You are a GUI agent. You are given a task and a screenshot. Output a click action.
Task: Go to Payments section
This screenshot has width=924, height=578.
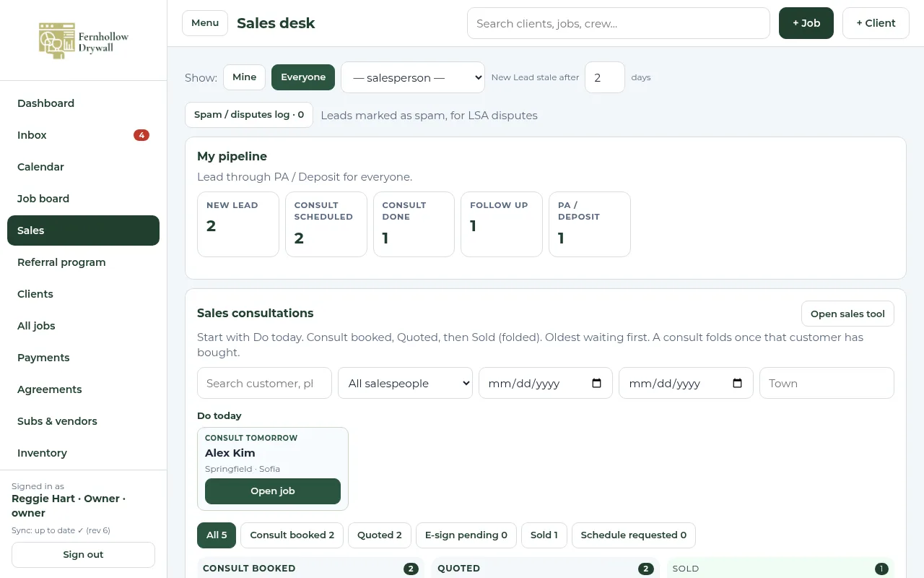[x=83, y=358]
